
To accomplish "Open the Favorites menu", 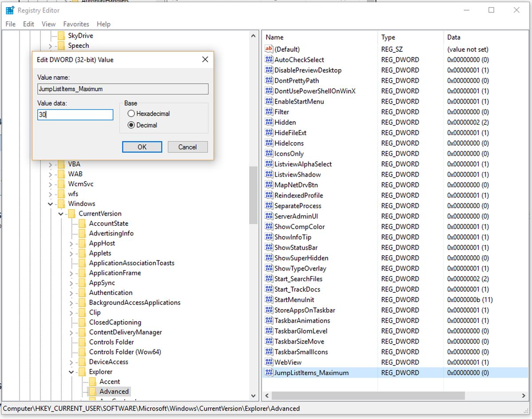I will click(76, 24).
